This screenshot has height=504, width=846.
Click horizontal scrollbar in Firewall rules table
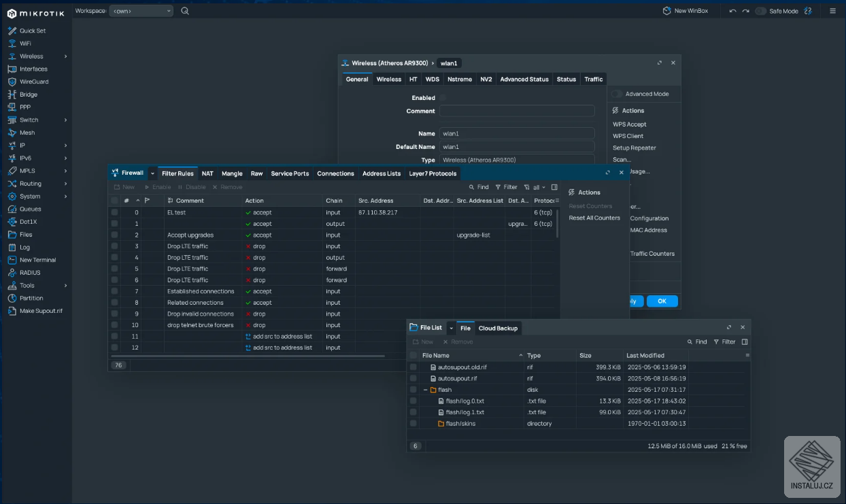[x=248, y=356]
